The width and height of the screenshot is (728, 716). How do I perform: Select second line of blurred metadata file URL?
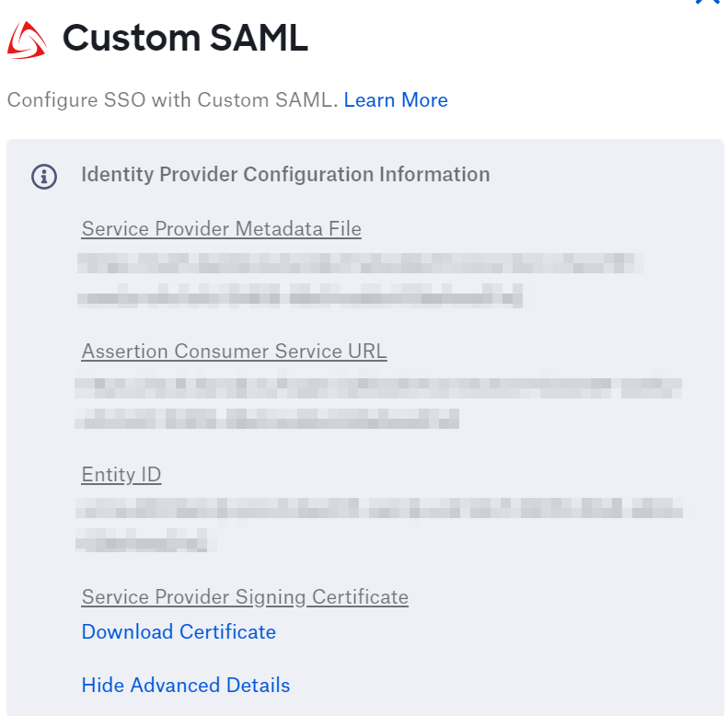tap(300, 295)
